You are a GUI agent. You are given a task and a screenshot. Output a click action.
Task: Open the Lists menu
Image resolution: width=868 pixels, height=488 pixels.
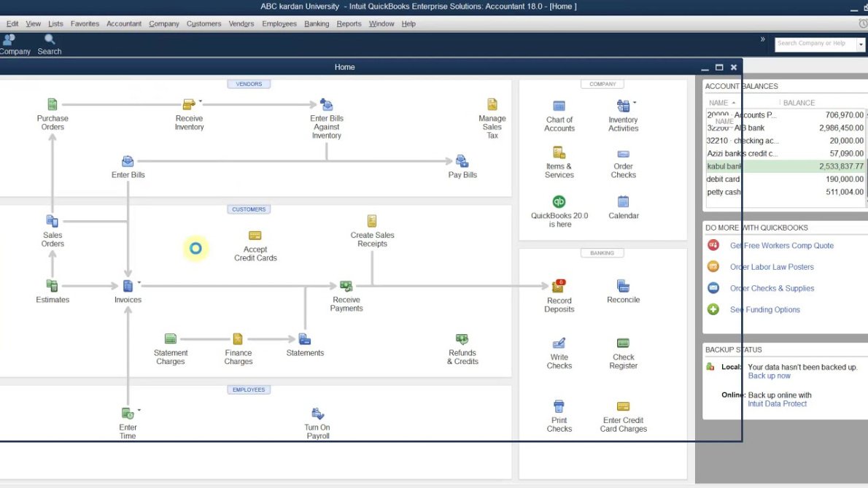[x=55, y=24]
